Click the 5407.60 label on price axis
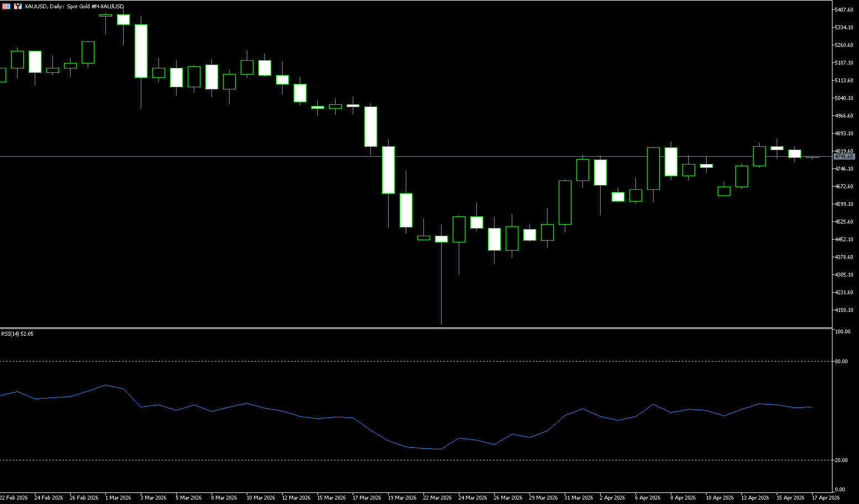This screenshot has width=859, height=504. pos(844,10)
